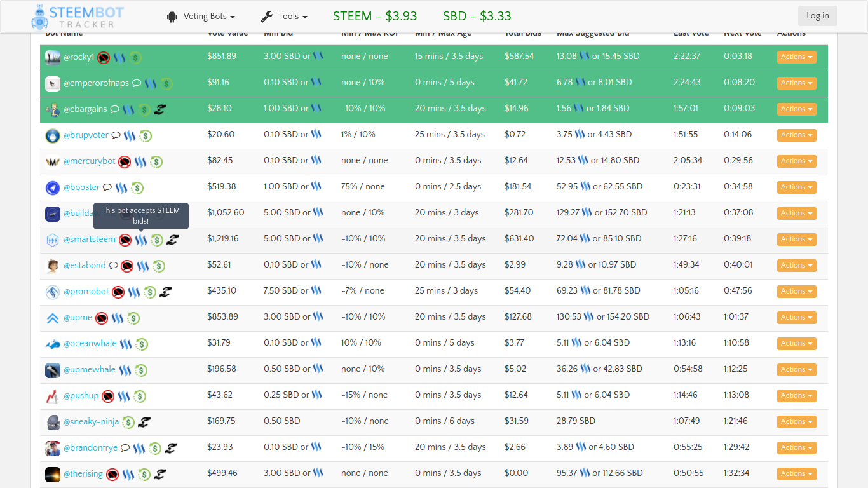Click the 0:03:18 next vote time
Image resolution: width=868 pixels, height=488 pixels.
[x=738, y=57]
